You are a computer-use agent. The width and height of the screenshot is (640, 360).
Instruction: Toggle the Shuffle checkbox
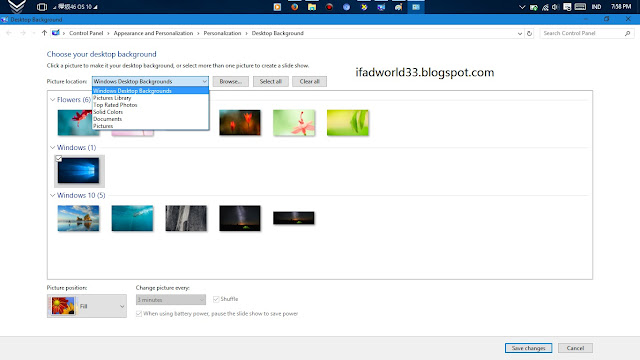pos(216,299)
